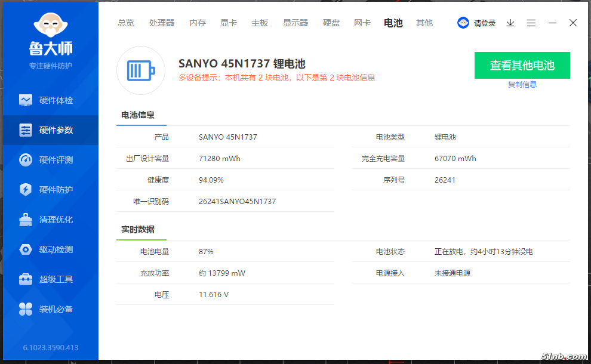This screenshot has width=591, height=364.
Task: Click the green 查看其他电池 button
Action: pyautogui.click(x=522, y=66)
